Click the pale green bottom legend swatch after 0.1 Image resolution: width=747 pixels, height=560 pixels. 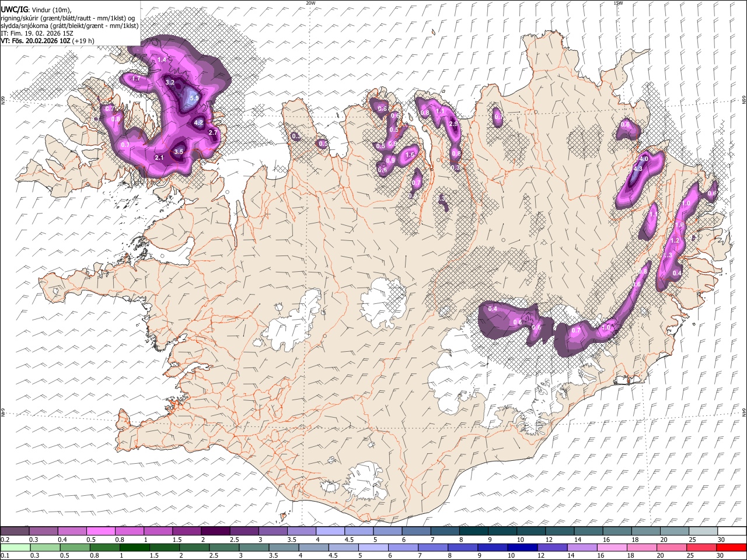click(15, 547)
